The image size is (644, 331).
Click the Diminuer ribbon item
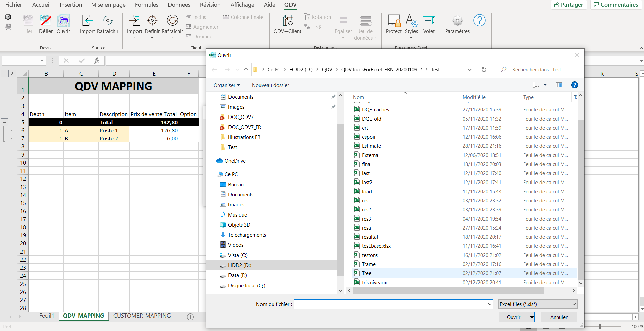coord(200,37)
